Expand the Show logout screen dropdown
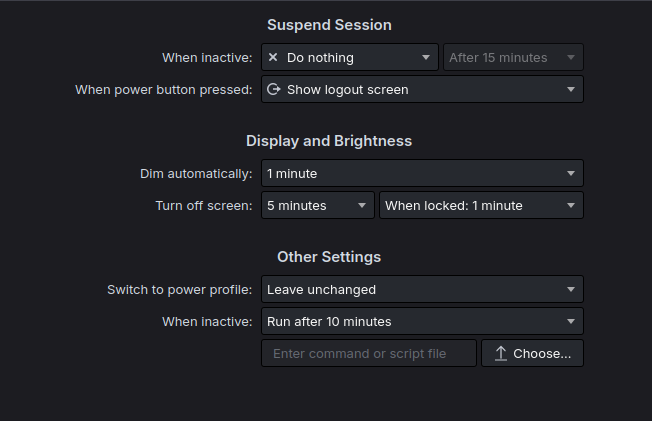This screenshot has height=421, width=652. [421, 90]
